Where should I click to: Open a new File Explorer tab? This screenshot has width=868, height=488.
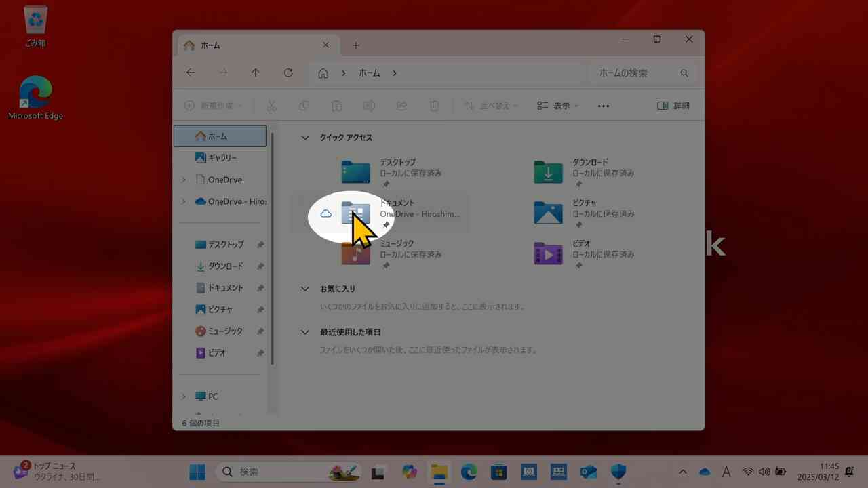click(x=355, y=45)
